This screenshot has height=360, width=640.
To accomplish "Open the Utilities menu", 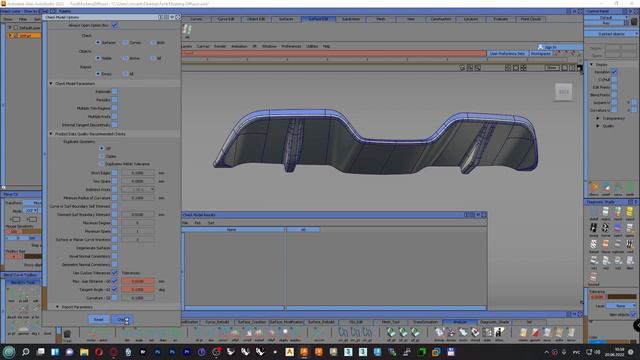I will [x=312, y=47].
